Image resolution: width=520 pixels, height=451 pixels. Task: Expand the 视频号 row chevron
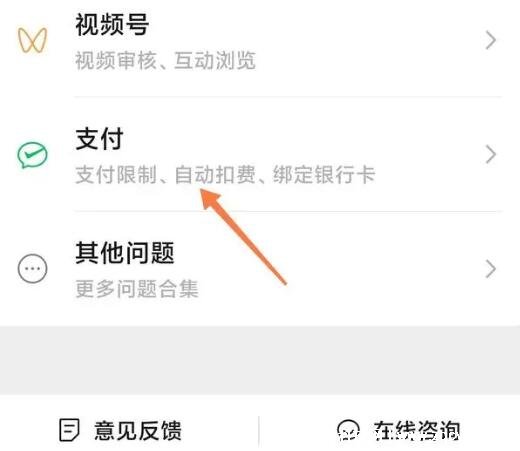click(491, 40)
